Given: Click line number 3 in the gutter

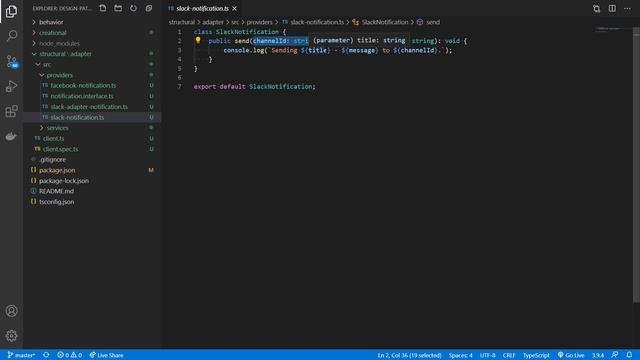Looking at the screenshot, I should [x=179, y=50].
